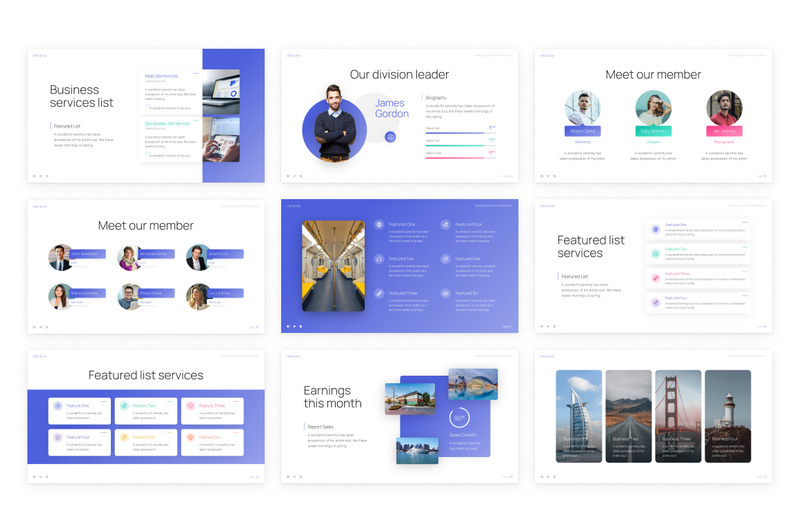This screenshot has height=532, width=800.
Task: Select the lighthouse photo
Action: [x=728, y=416]
